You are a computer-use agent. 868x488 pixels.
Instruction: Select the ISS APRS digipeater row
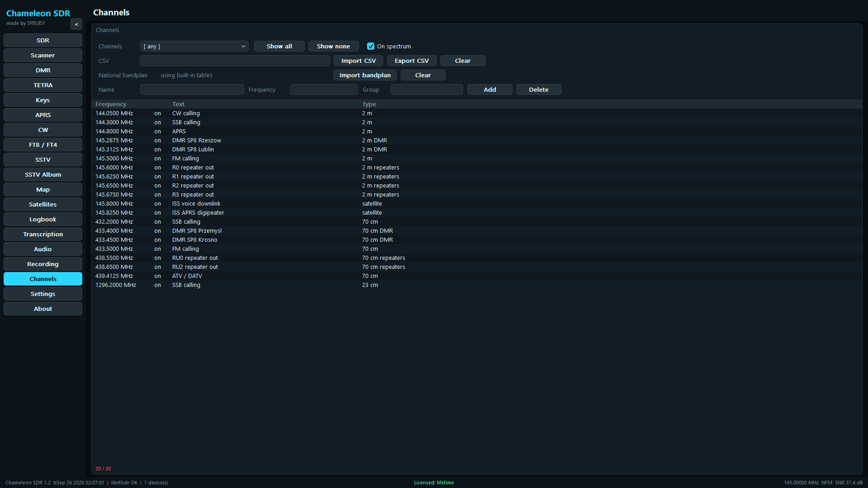click(477, 213)
